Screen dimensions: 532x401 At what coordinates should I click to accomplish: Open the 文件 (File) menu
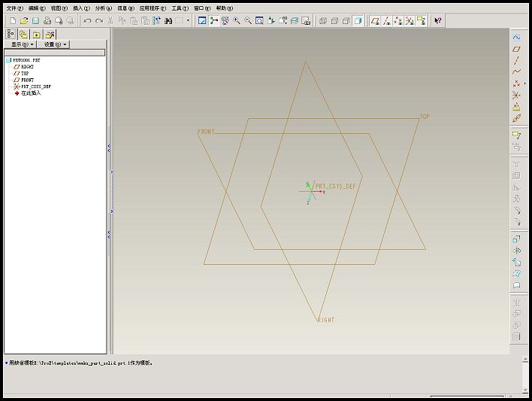point(14,8)
